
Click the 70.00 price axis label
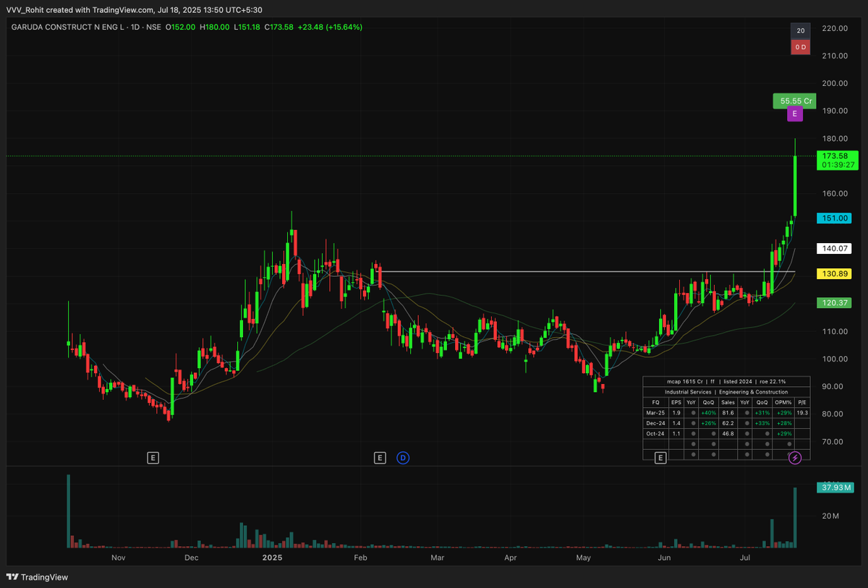click(834, 441)
